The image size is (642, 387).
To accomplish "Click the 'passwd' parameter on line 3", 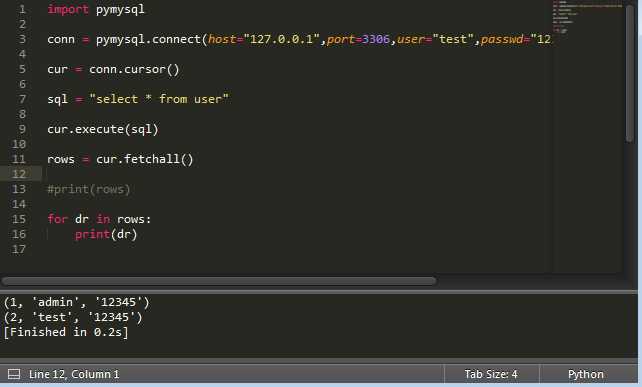I will 502,39.
